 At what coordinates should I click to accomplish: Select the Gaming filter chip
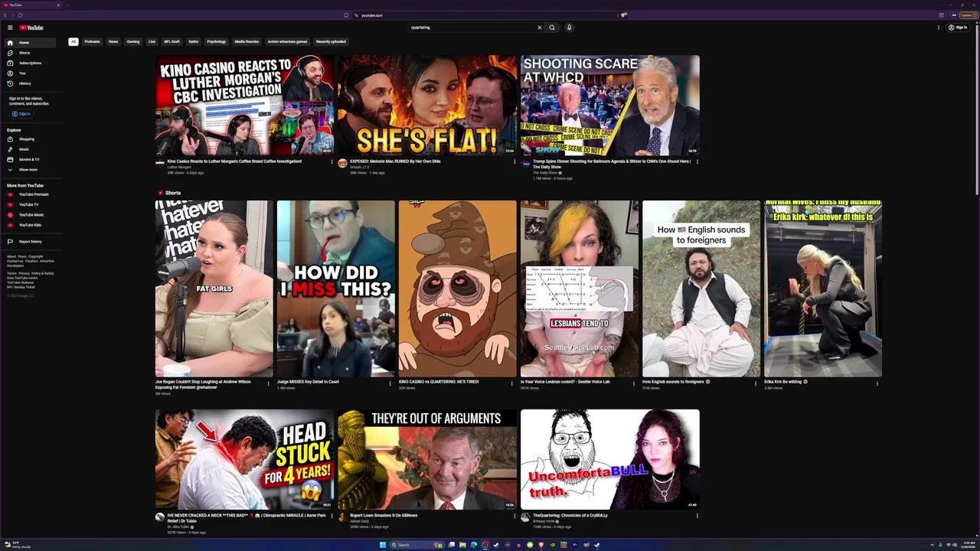click(x=133, y=41)
